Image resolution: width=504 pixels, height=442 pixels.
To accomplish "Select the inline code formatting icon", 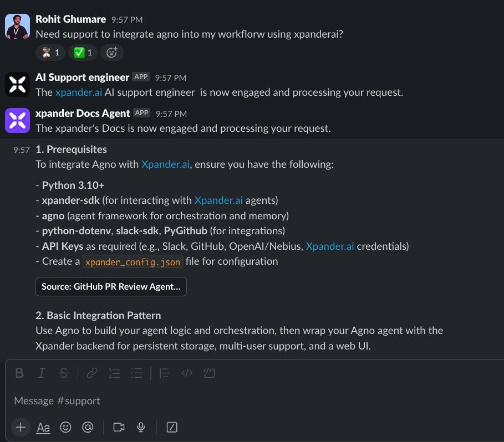I will [186, 373].
